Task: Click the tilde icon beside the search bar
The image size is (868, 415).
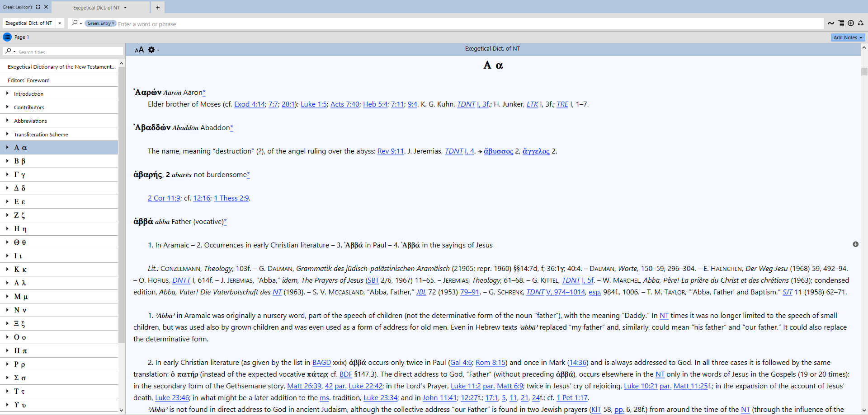Action: pyautogui.click(x=830, y=23)
